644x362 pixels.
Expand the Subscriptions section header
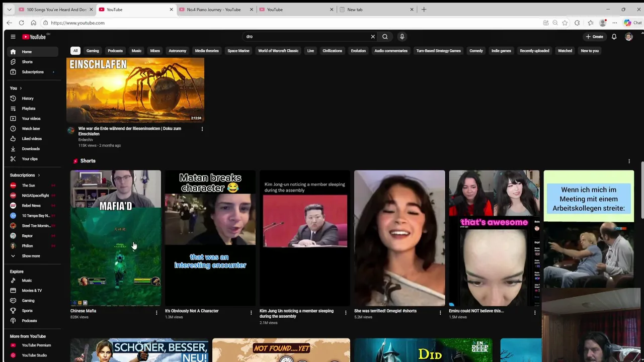click(25, 175)
